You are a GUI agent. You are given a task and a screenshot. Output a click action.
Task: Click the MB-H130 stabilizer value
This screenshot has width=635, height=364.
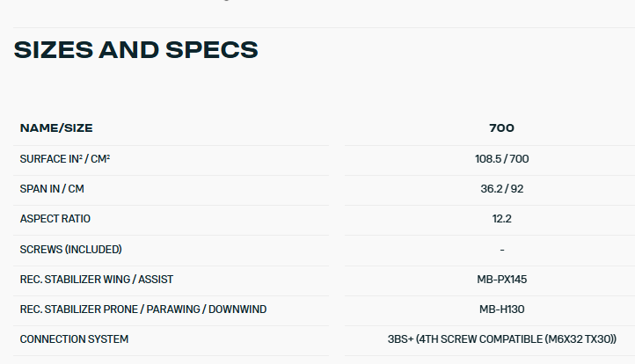click(x=502, y=309)
